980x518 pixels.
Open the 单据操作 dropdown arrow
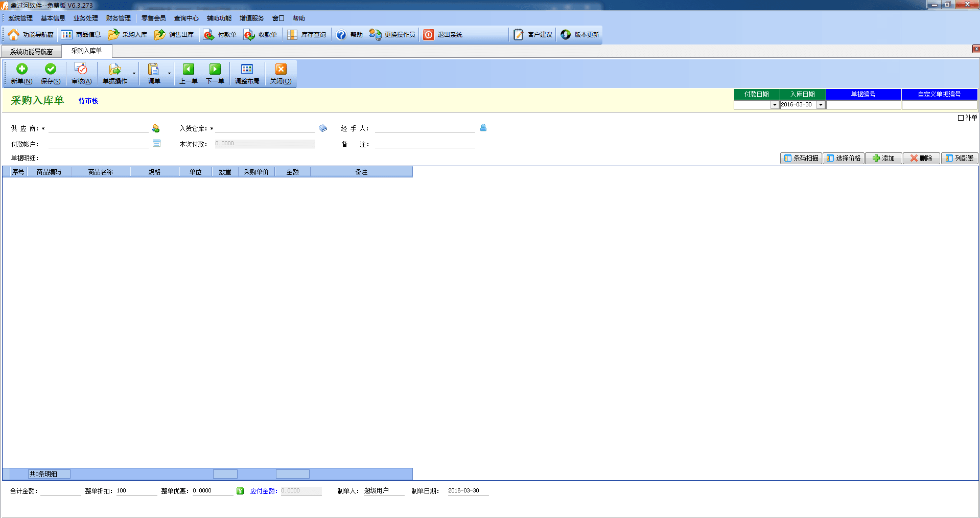pos(134,74)
